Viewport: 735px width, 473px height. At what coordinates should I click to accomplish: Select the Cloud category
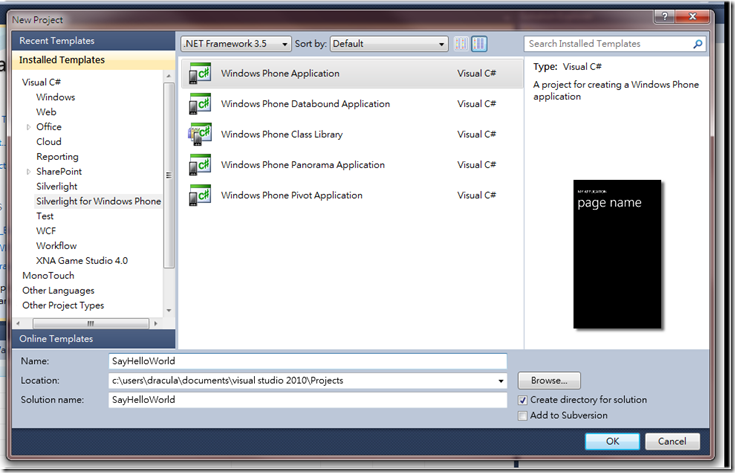tap(49, 142)
